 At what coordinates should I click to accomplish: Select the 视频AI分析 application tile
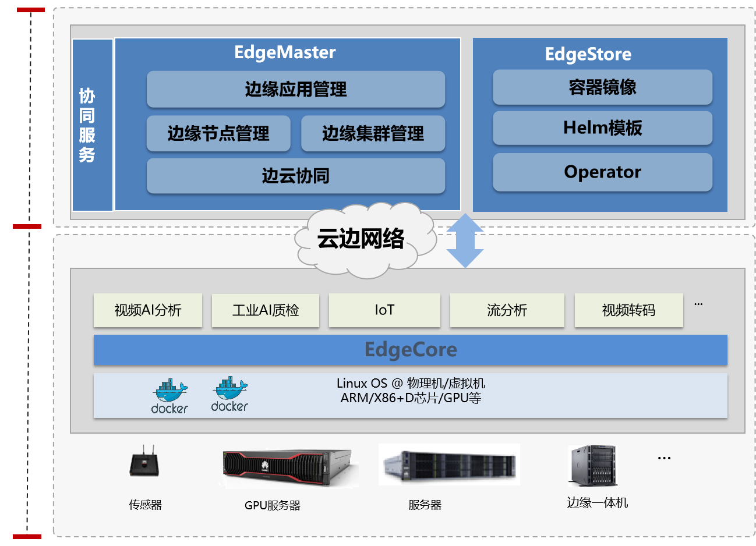(x=148, y=310)
